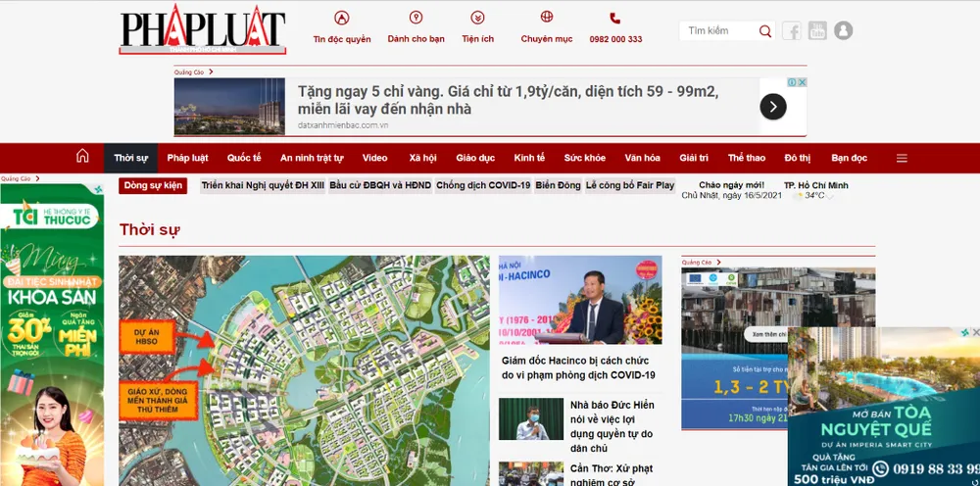Viewport: 980px width, 486px height.
Task: Expand the Tiện ích dropdown
Action: point(477,18)
